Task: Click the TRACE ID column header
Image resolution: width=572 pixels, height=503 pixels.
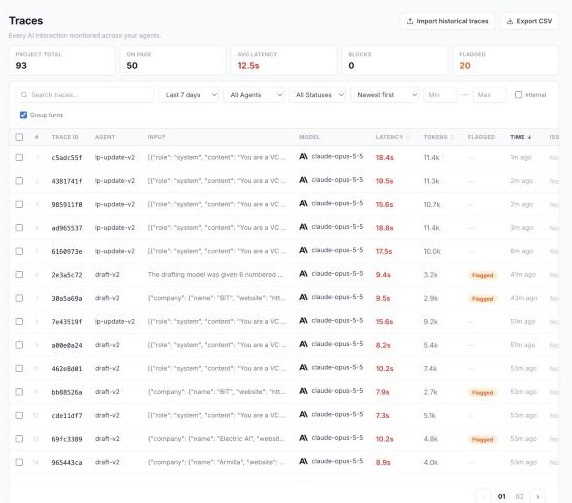Action: pyautogui.click(x=65, y=137)
